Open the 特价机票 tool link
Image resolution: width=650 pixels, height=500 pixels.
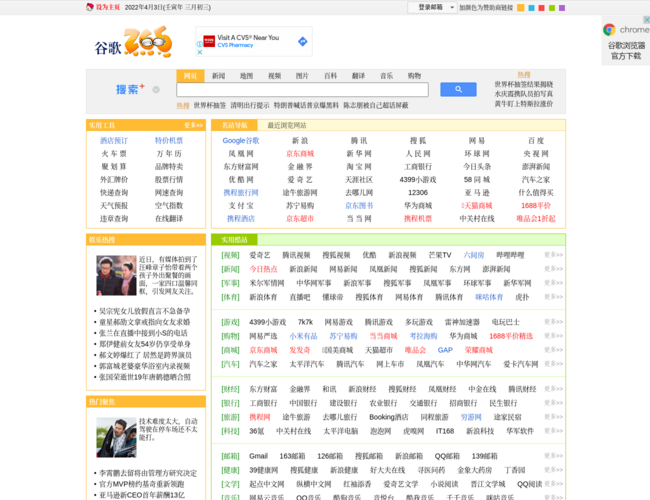169,141
